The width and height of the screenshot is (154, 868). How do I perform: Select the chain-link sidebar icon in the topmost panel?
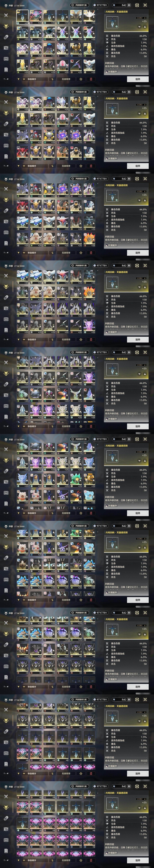point(6,37)
